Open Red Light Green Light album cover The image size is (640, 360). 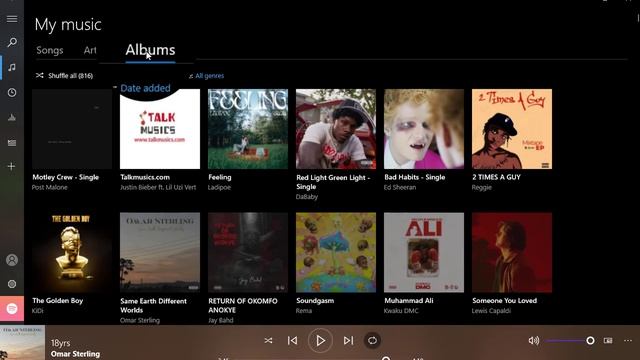(336, 129)
